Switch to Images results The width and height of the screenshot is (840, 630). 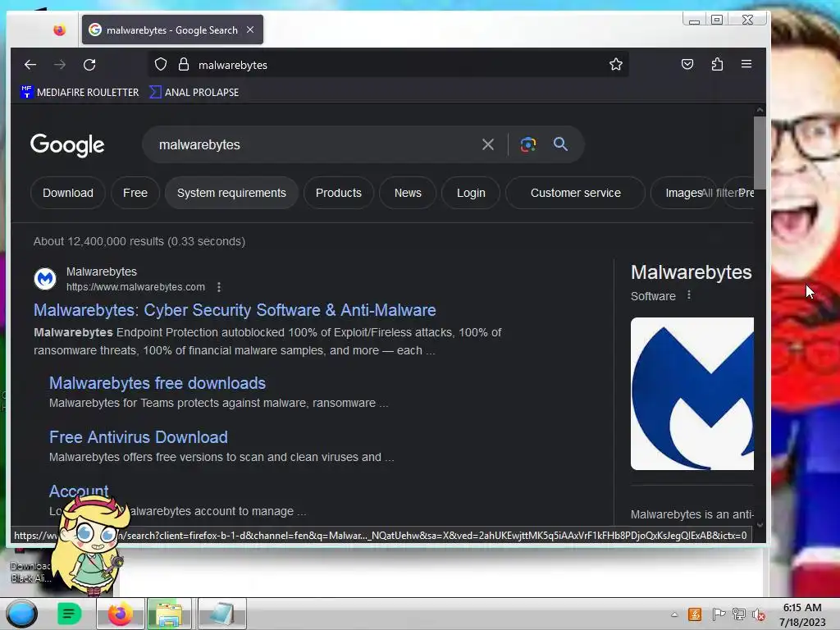tap(683, 193)
